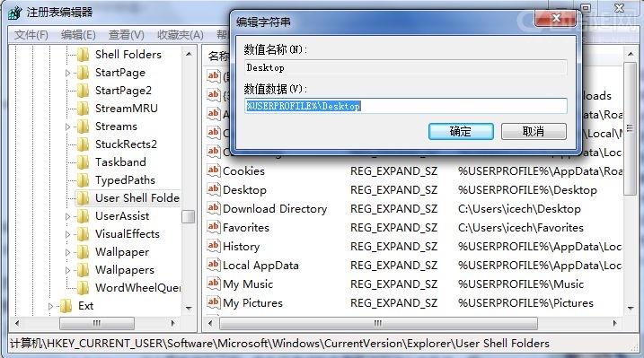Click the ab icon for My Pictures
644x358 pixels.
[213, 302]
